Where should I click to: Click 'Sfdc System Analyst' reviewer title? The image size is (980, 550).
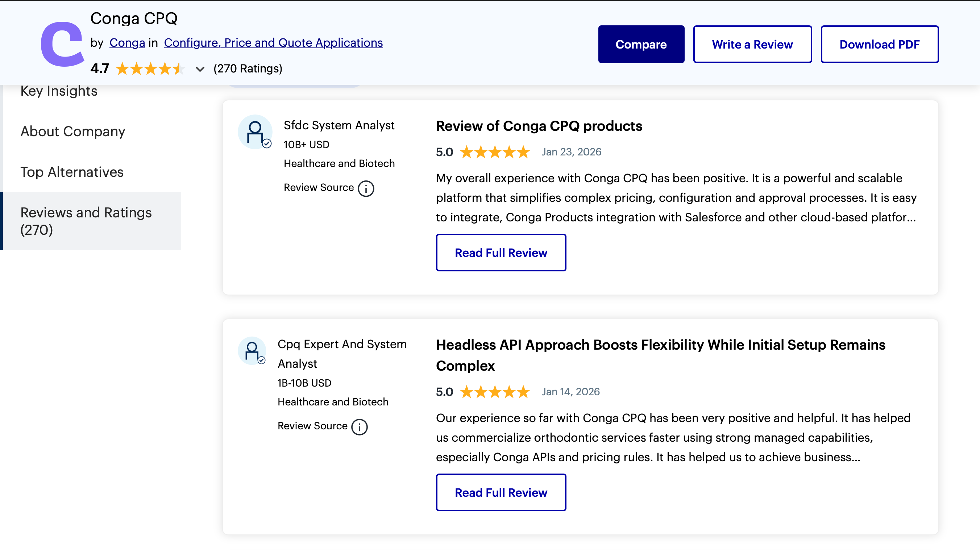(339, 125)
